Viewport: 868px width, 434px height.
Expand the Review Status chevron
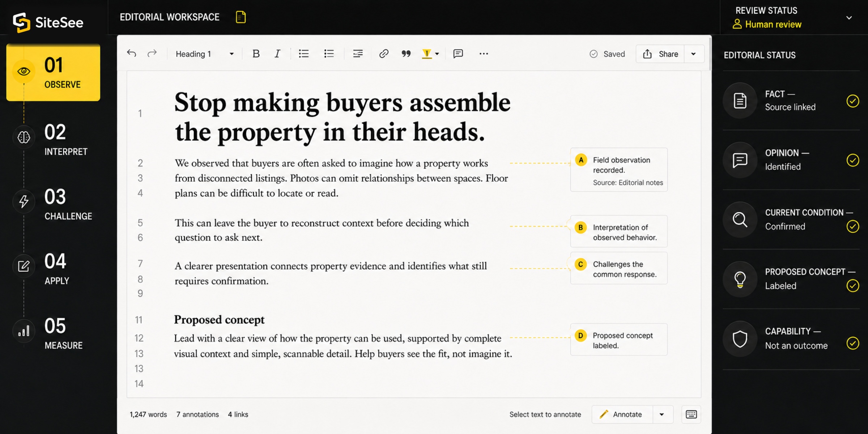point(849,18)
